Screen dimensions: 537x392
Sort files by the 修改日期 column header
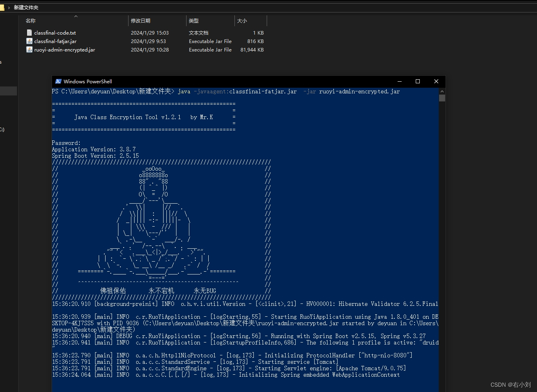coord(141,21)
